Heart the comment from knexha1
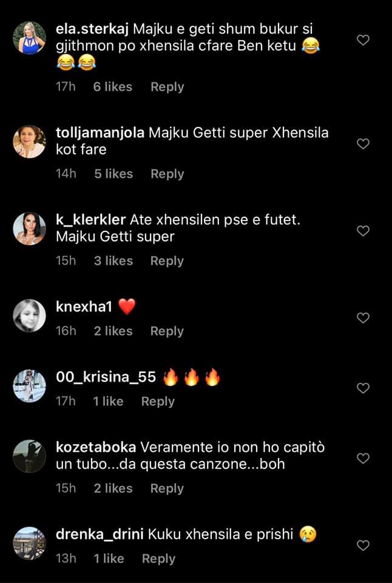Viewport: 392px width, 583px height. coord(363,318)
